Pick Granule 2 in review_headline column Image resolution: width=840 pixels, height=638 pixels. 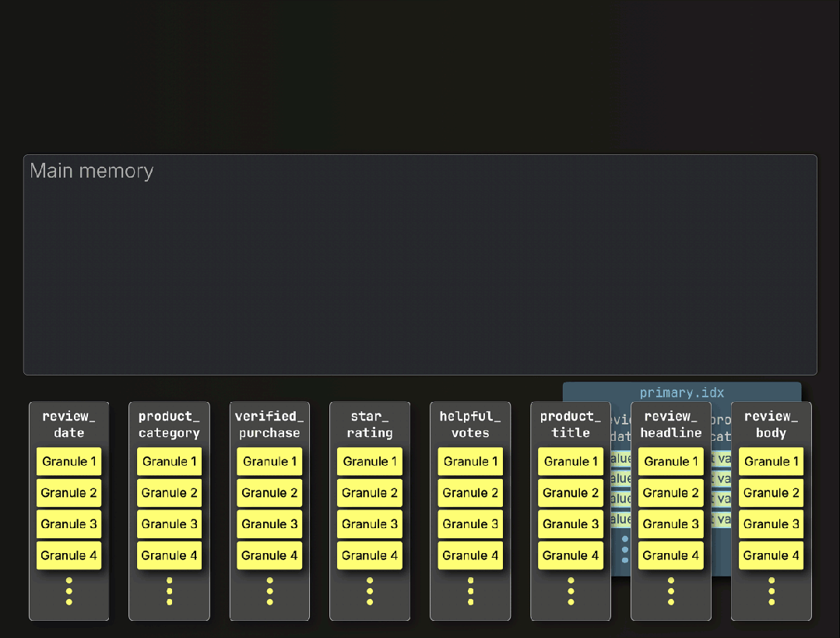pyautogui.click(x=671, y=492)
